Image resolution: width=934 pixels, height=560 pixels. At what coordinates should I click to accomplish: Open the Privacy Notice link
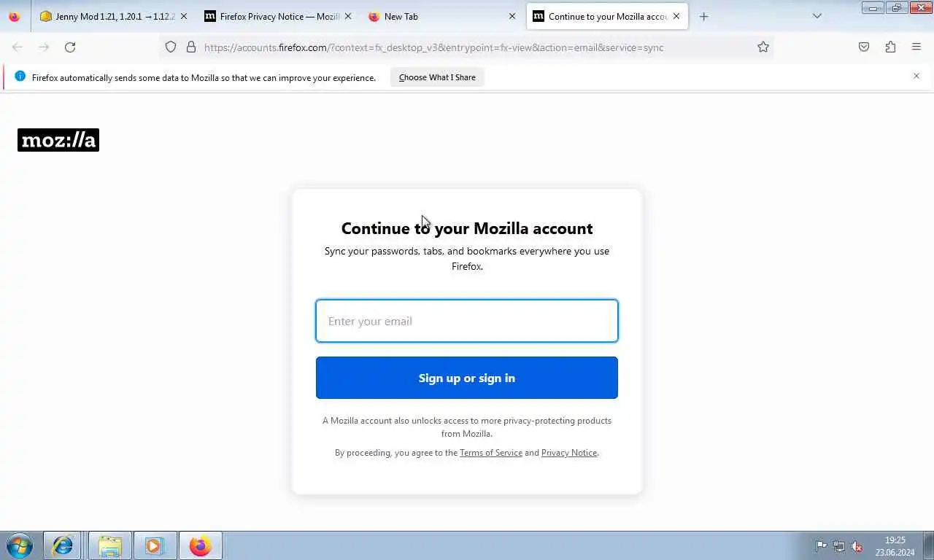click(x=569, y=453)
